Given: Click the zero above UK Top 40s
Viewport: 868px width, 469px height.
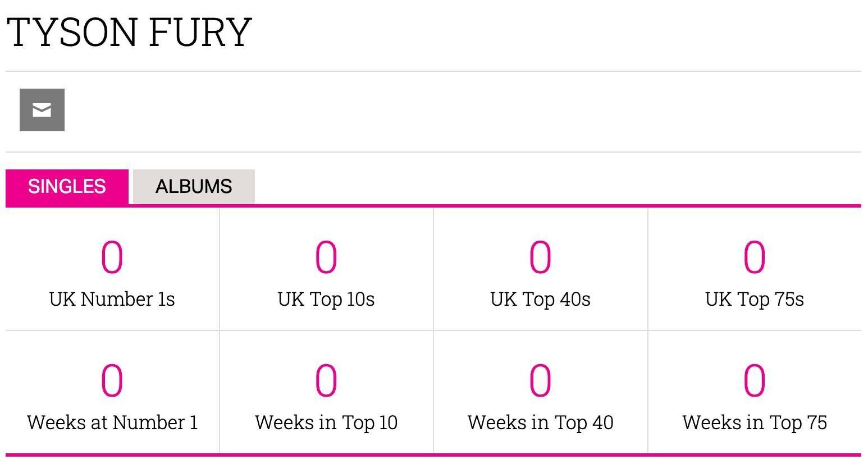Looking at the screenshot, I should 540,258.
